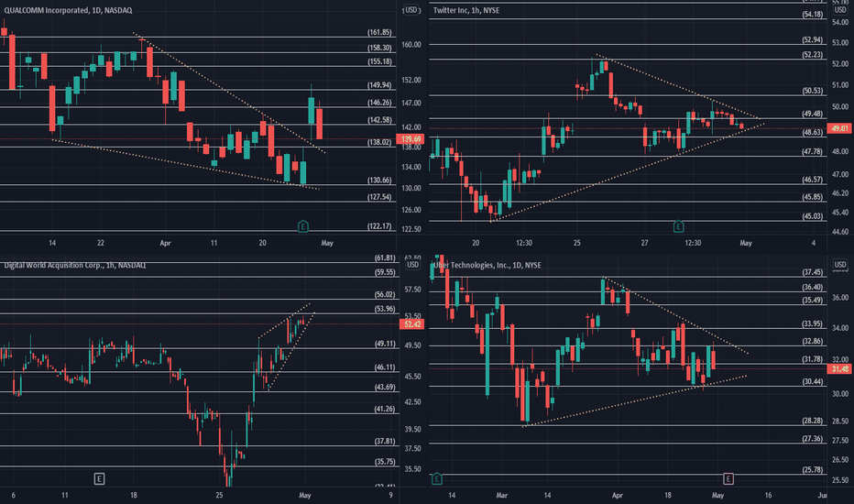The height and width of the screenshot is (504, 854).
Task: Click the green earnings E marker on Uber chart
Action: 436,479
